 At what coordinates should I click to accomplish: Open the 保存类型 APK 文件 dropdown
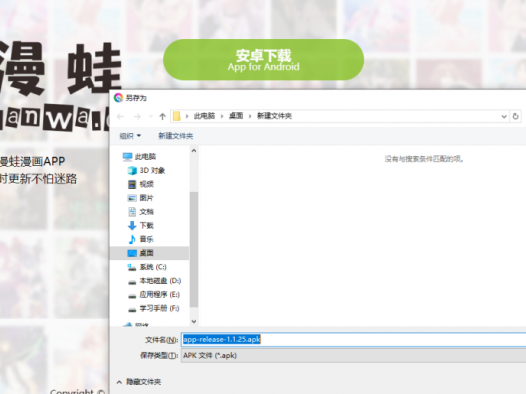point(354,355)
